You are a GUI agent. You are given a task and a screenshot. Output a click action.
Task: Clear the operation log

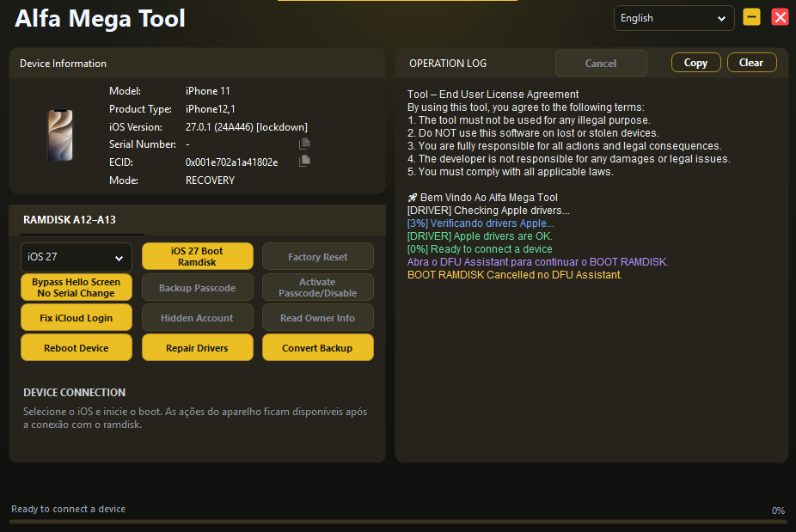point(751,63)
